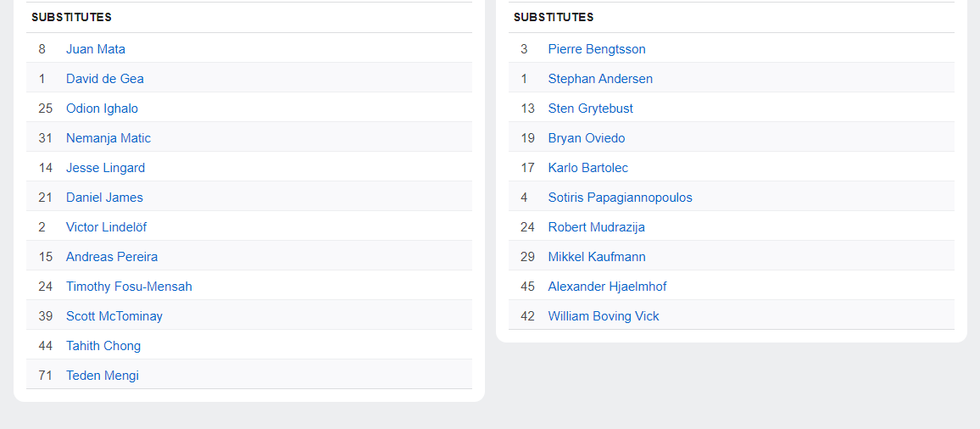
Task: Click the Karlo Bartolec link
Action: pos(588,168)
